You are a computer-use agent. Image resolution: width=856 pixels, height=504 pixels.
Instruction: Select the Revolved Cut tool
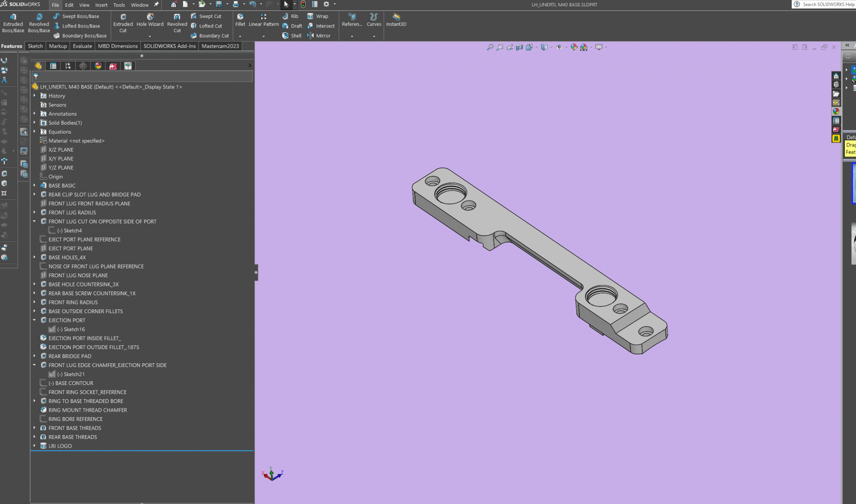click(x=177, y=23)
